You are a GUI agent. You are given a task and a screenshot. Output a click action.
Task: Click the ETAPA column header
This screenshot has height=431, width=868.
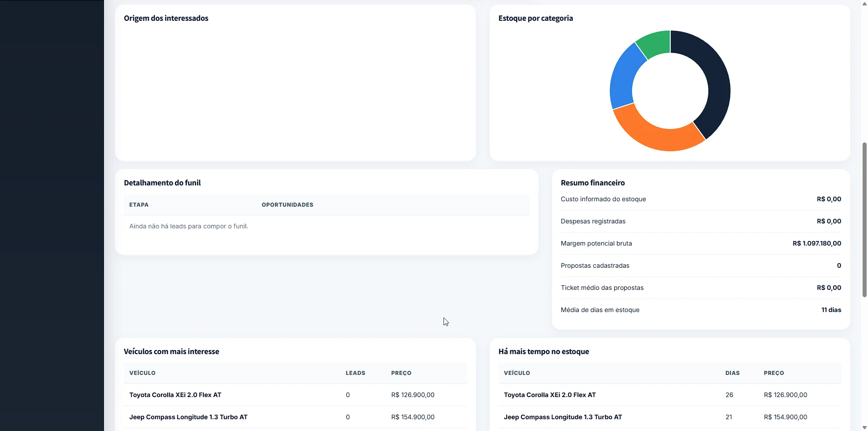click(x=139, y=205)
